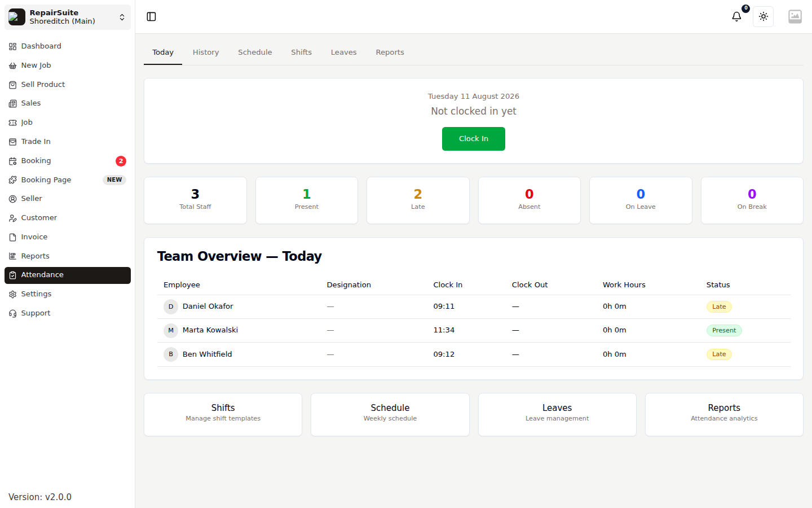Screen dimensions: 812x508
Task: Open the Reports attendance analytics card
Action: coord(724,415)
